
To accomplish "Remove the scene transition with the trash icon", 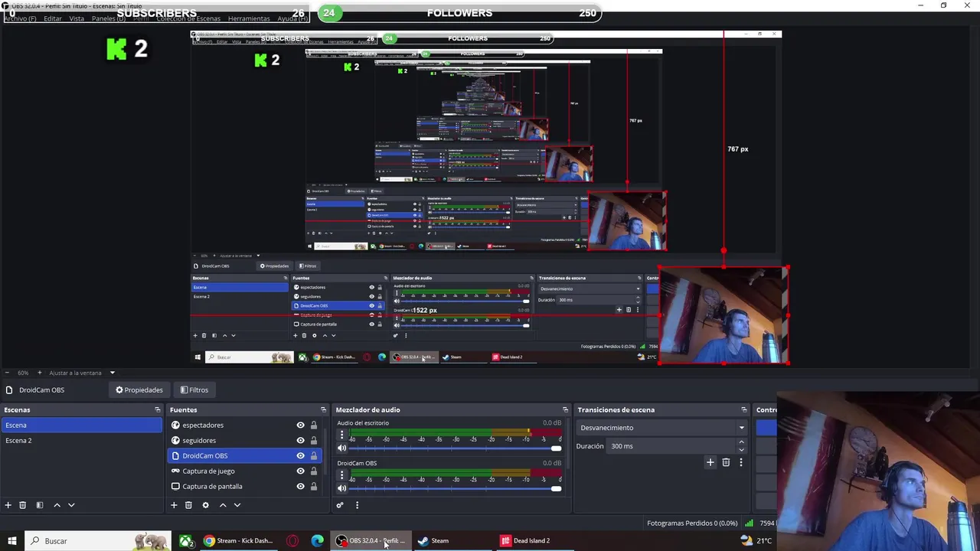I will click(x=726, y=462).
